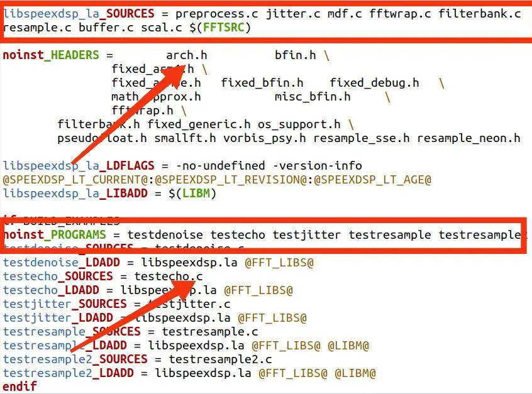
Task: Click the $(LIBM) reference on LIBADD line
Action: click(x=192, y=194)
